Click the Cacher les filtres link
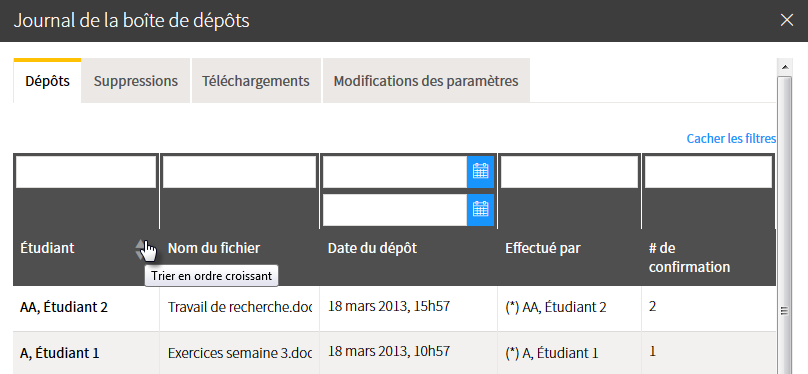This screenshot has width=808, height=374. (731, 139)
